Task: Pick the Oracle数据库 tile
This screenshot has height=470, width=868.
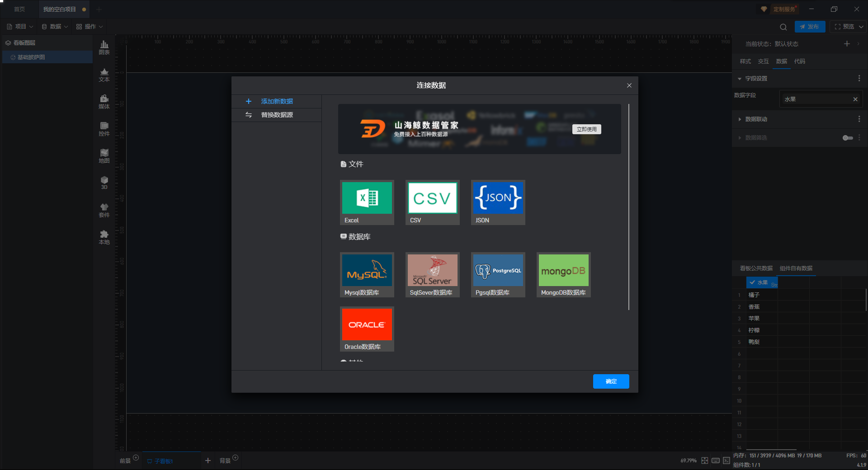Action: pyautogui.click(x=367, y=329)
